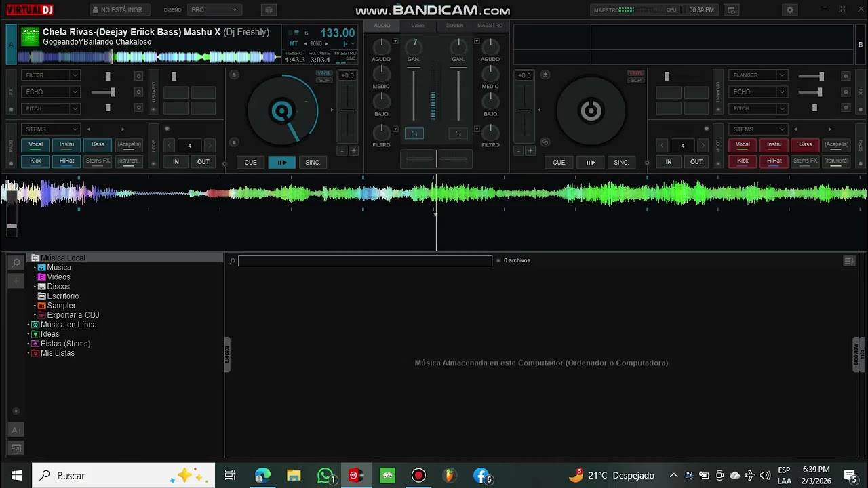868x488 pixels.
Task: Toggle SLIP mode on deck A
Action: click(x=324, y=80)
